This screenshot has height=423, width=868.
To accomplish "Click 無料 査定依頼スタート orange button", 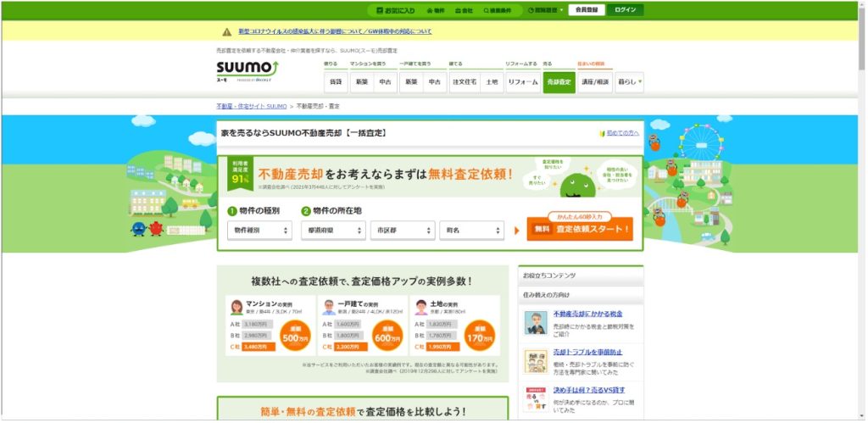I will tap(580, 229).
